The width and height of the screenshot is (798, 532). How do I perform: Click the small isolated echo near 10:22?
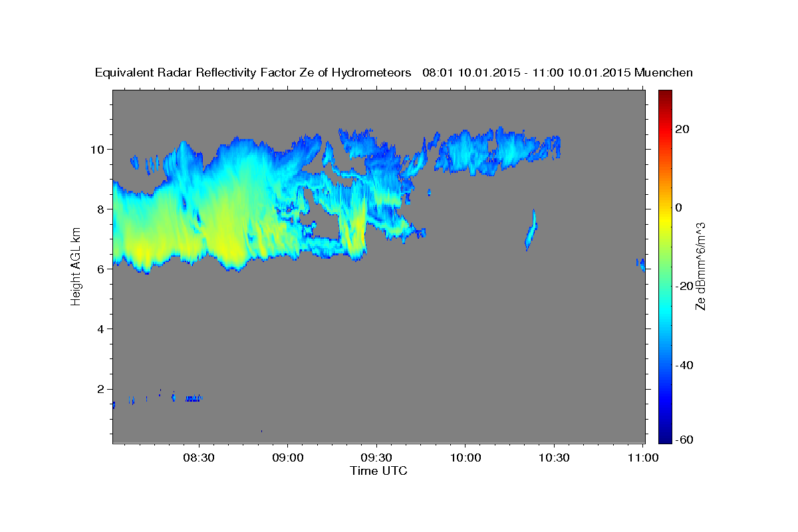pyautogui.click(x=531, y=229)
